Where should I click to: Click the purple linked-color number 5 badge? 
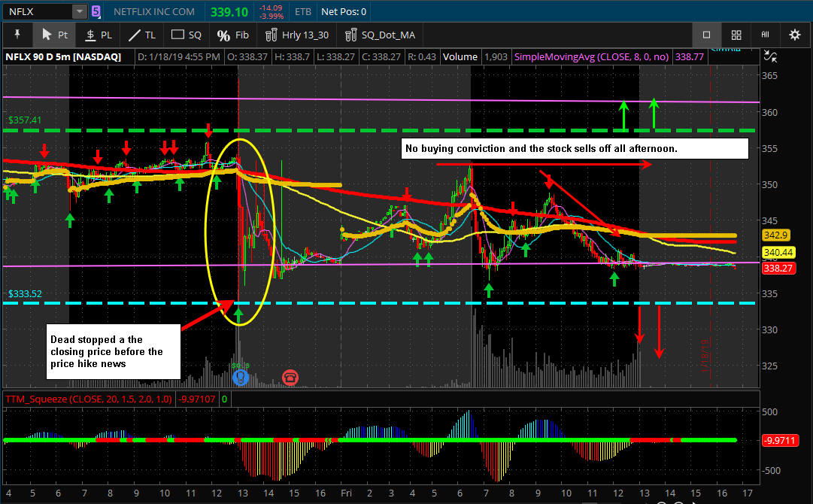click(96, 11)
